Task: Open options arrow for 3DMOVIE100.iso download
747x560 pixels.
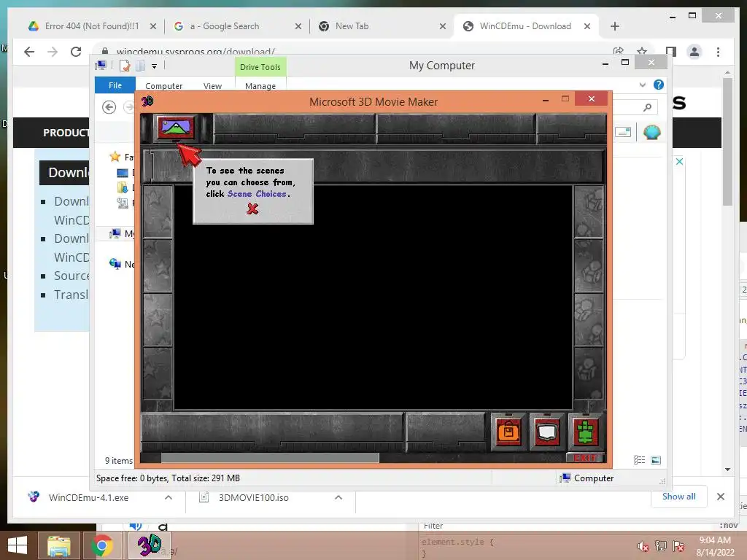Action: [x=338, y=497]
